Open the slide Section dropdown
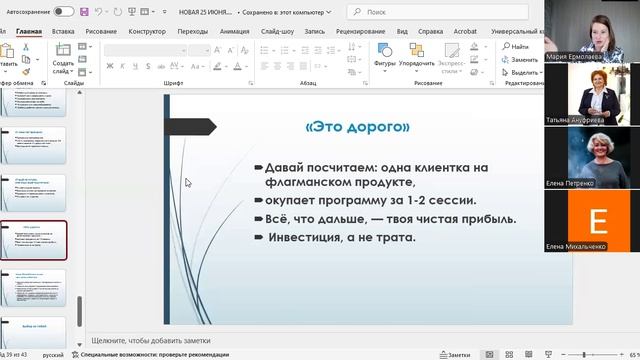Image resolution: width=640 pixels, height=360 pixels. pos(85,72)
